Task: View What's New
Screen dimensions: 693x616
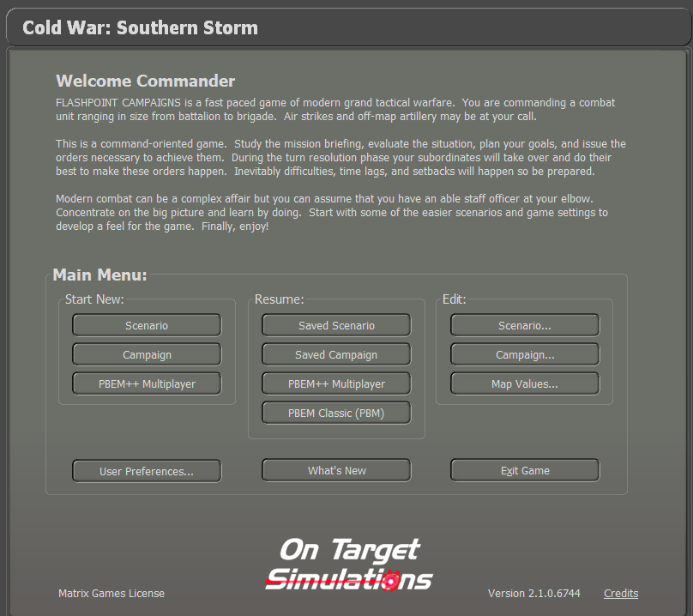Action: coord(336,470)
